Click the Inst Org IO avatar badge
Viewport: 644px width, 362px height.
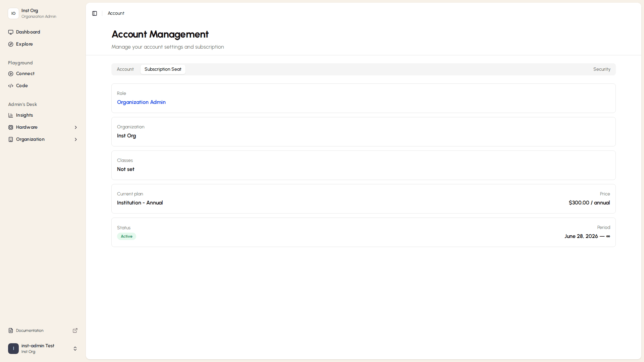point(13,13)
